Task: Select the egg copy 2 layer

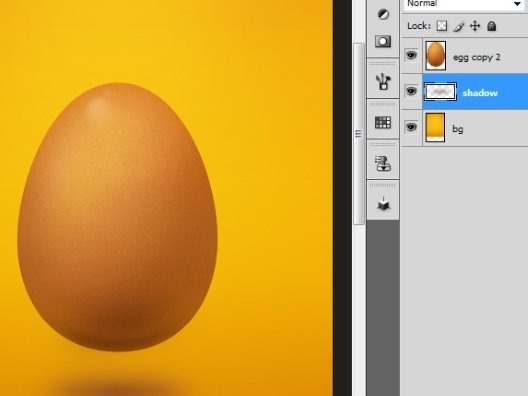Action: coord(475,56)
